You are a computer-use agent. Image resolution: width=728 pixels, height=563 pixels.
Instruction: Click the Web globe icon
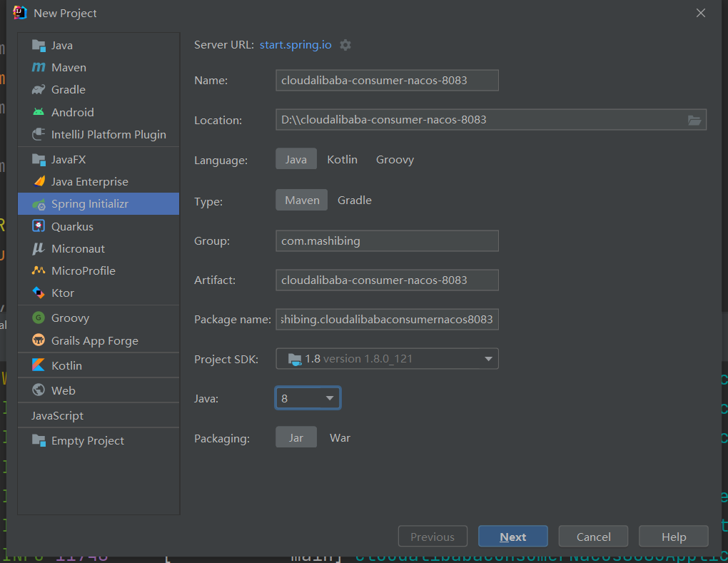click(39, 390)
